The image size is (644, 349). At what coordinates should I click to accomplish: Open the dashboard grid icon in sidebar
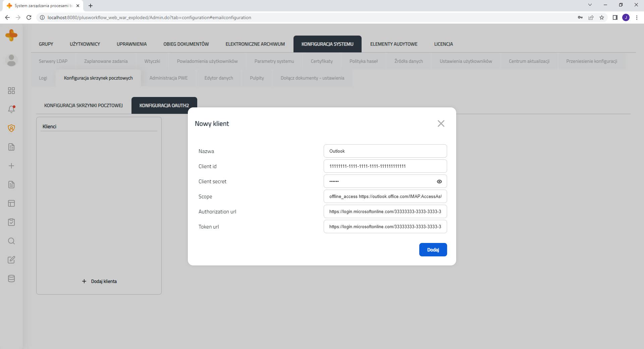pyautogui.click(x=11, y=91)
